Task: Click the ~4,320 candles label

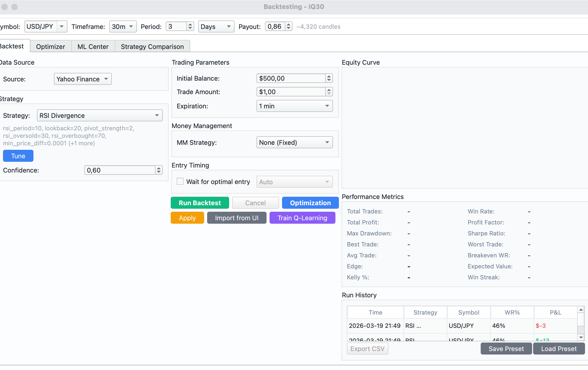Action: [x=318, y=27]
